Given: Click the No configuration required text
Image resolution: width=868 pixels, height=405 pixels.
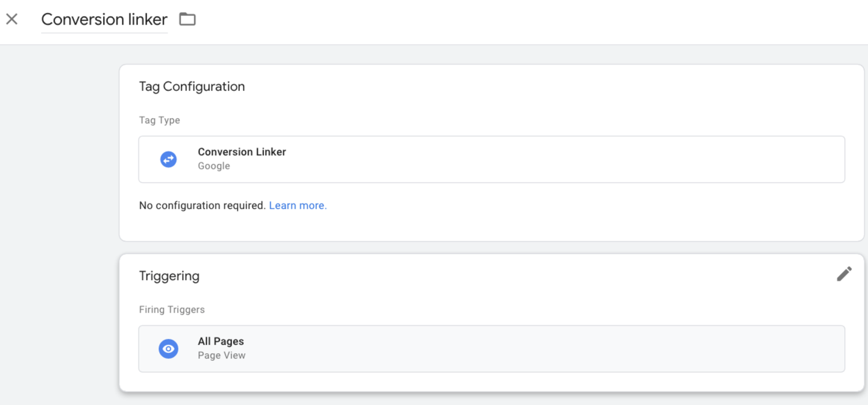Looking at the screenshot, I should point(203,206).
